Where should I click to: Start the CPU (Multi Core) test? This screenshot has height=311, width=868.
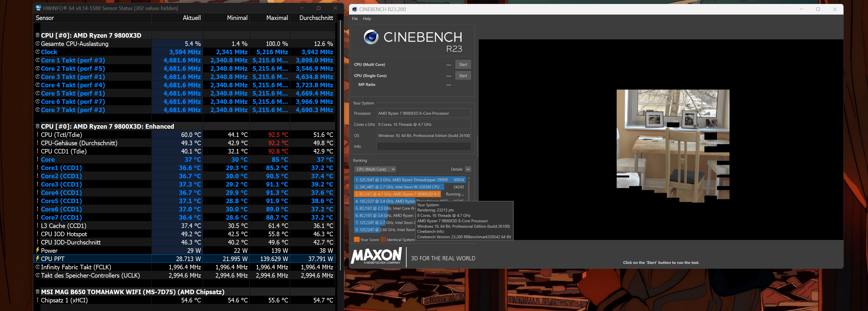(x=463, y=64)
